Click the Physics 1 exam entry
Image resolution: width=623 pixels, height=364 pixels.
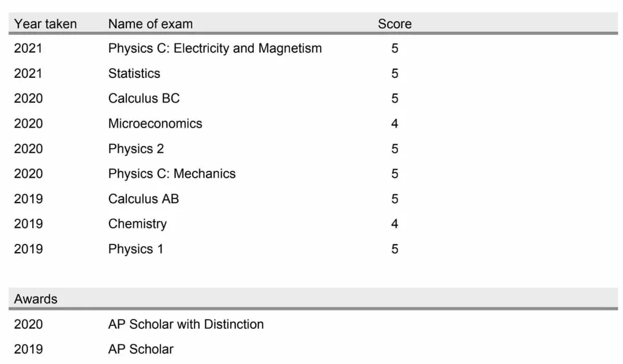coord(136,249)
